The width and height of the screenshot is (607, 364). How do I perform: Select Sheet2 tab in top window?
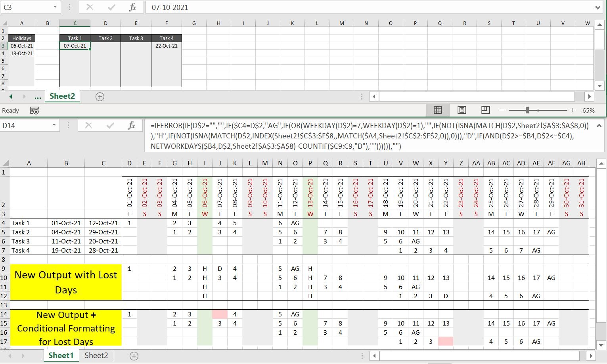click(62, 96)
